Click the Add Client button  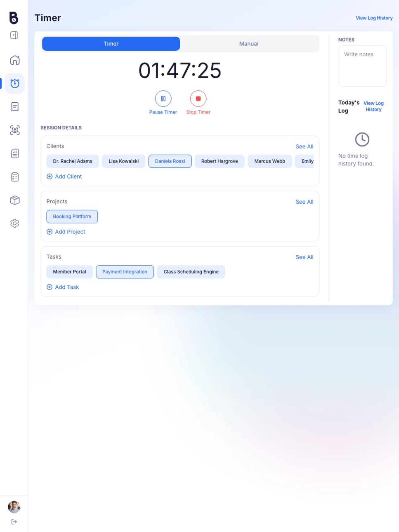tap(64, 177)
